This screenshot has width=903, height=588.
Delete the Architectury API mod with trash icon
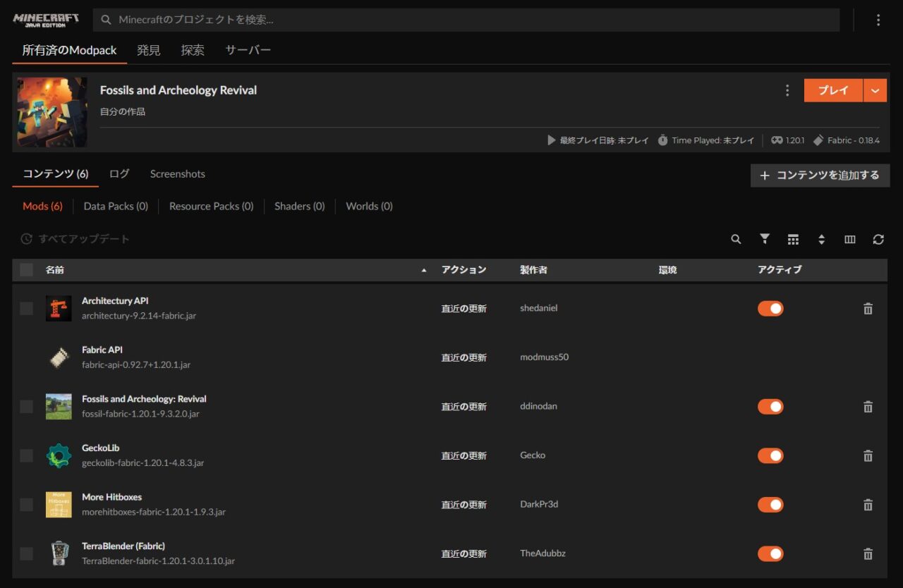[868, 309]
